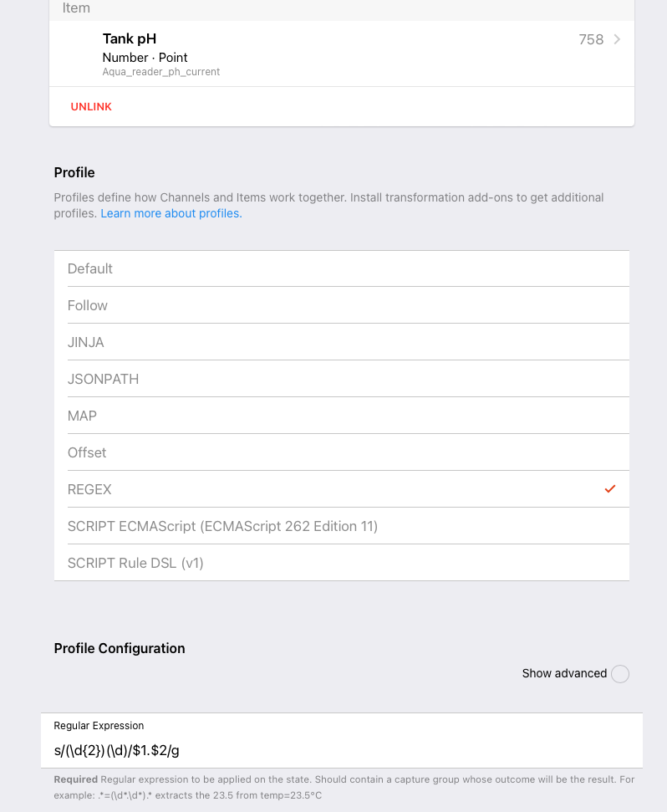The width and height of the screenshot is (667, 812).
Task: Open the Tank pH linked item
Action: (130, 38)
